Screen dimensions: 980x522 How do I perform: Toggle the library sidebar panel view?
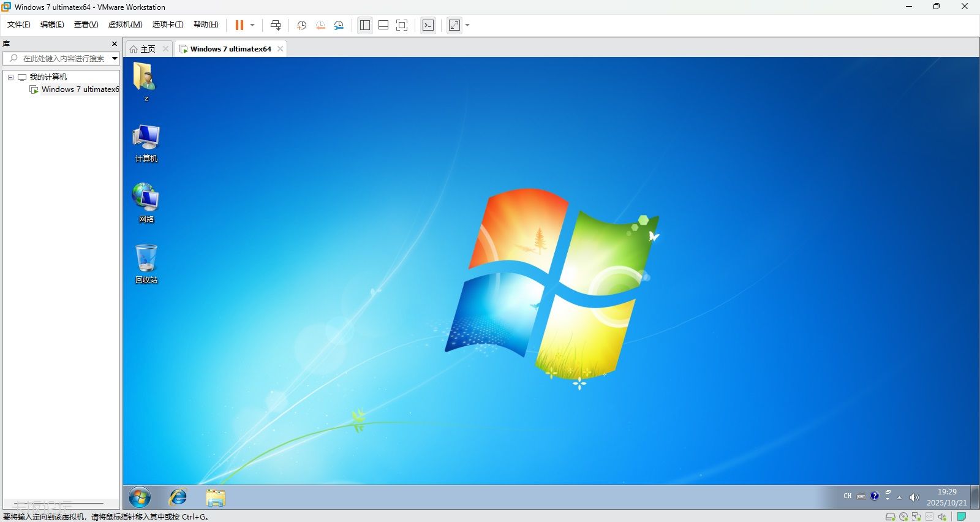click(x=365, y=25)
